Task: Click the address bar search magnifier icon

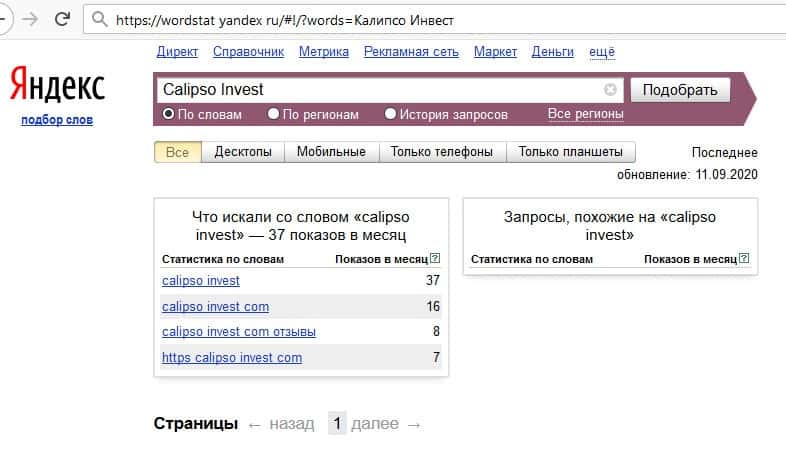Action: (x=98, y=19)
